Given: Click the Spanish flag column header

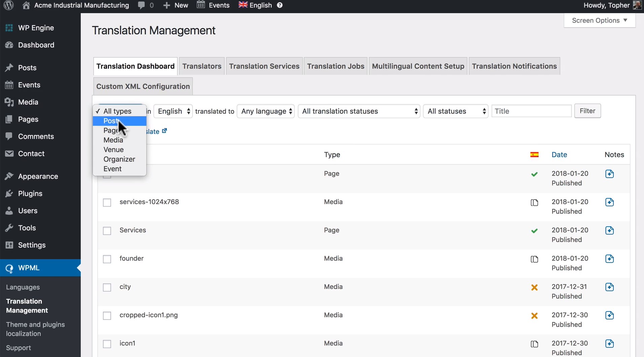Looking at the screenshot, I should tap(534, 155).
